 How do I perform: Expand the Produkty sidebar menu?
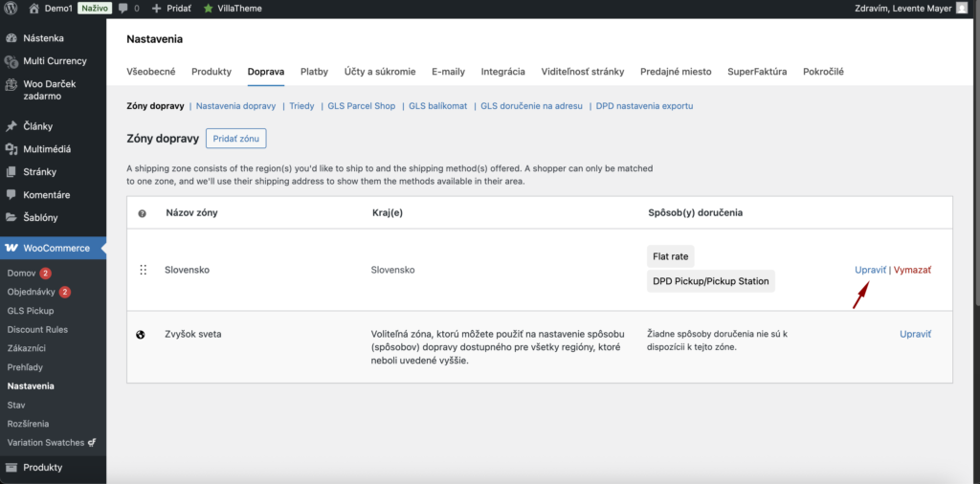(x=43, y=468)
